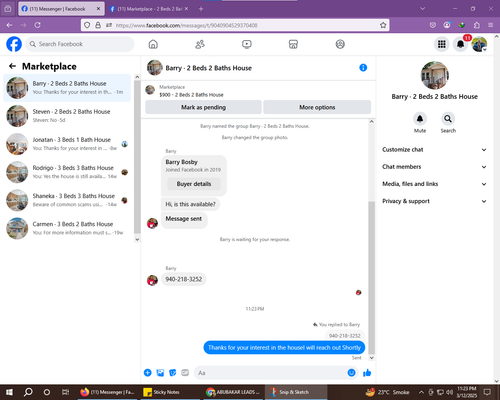Open the Windows Start menu
500x400 pixels.
click(9, 392)
